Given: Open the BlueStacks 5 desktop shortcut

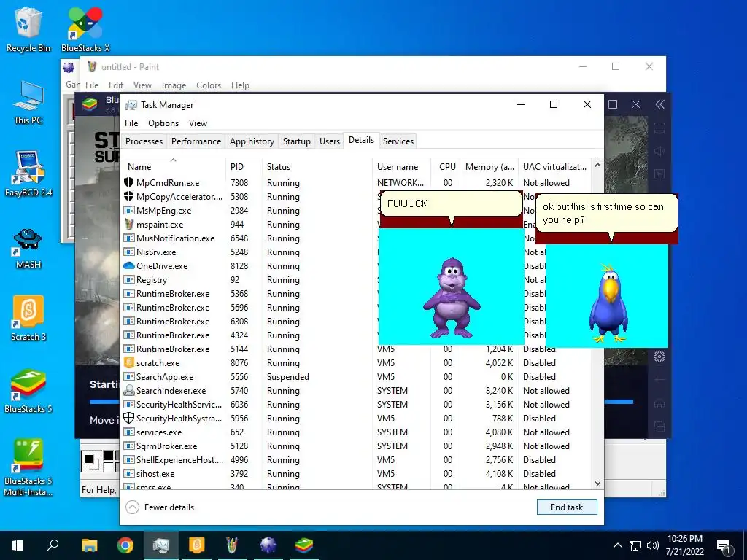Looking at the screenshot, I should coord(28,391).
